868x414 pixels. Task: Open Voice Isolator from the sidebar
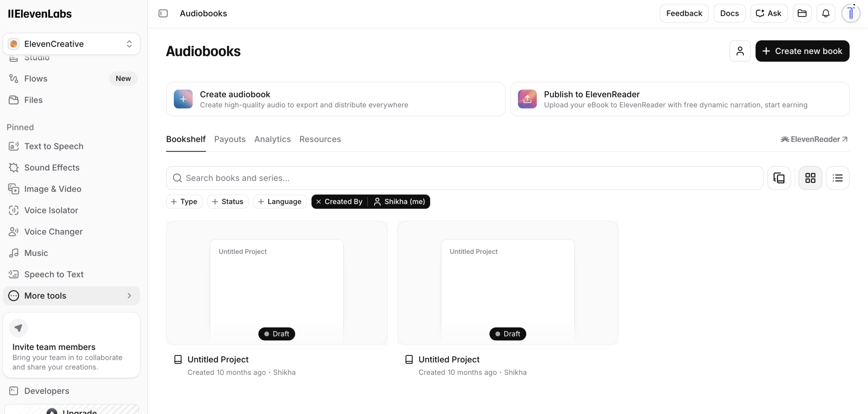[x=51, y=210]
